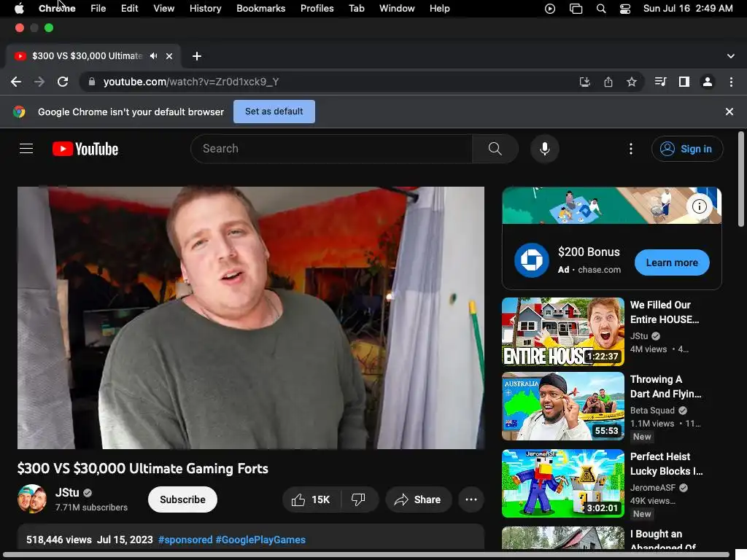Viewport: 747px width, 560px height.
Task: Go back with browser back arrow
Action: [x=16, y=82]
